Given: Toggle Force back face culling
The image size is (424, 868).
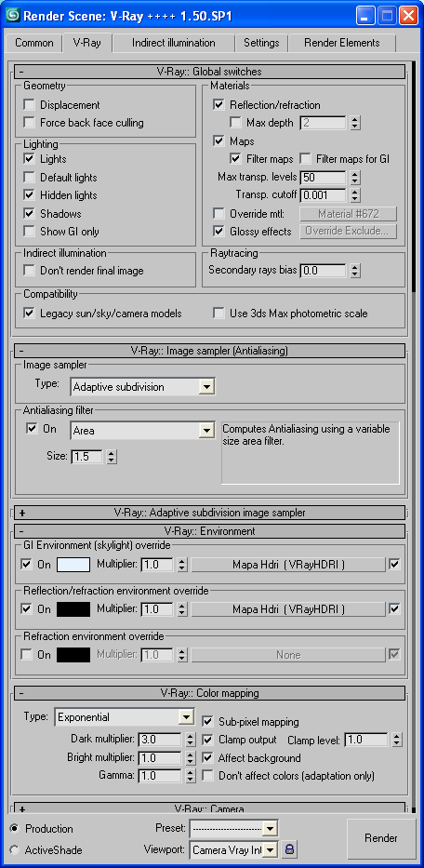Looking at the screenshot, I should coord(29,123).
